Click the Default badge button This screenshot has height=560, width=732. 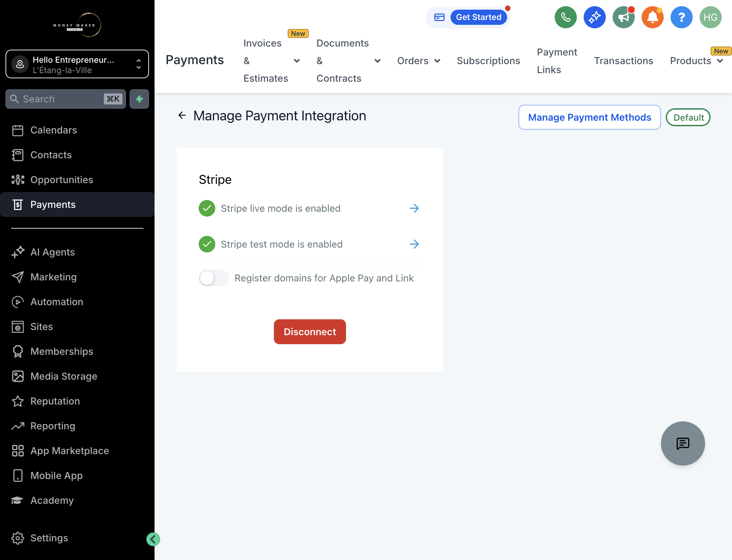pos(688,117)
